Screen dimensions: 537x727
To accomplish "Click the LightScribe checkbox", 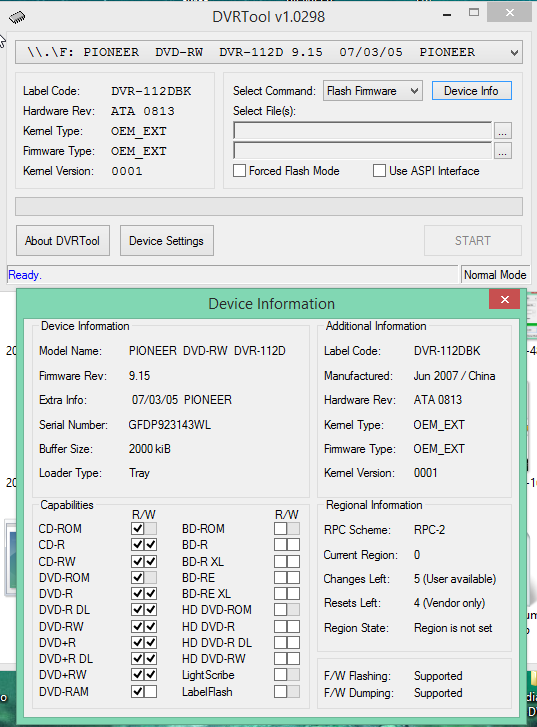I will pos(280,675).
